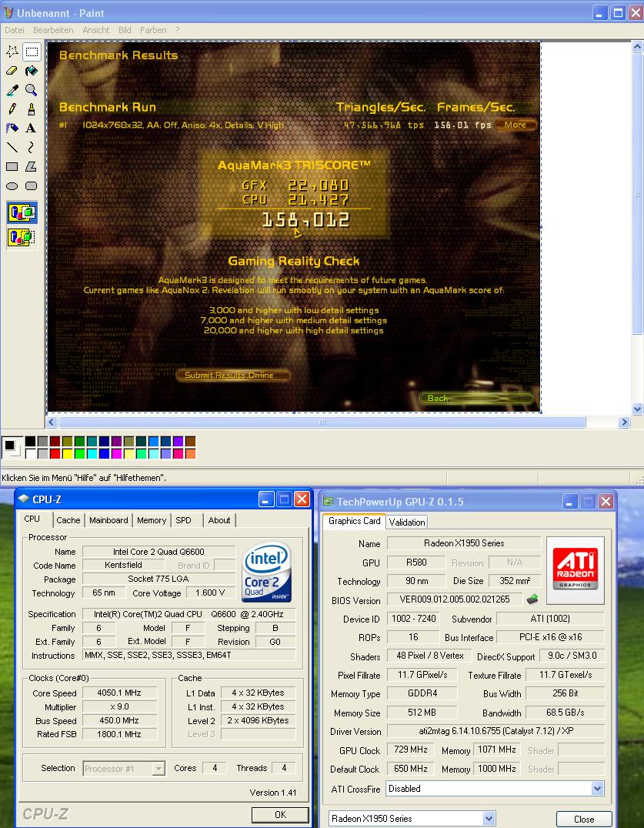
Task: Click the Driver Version field in GPU-Z
Action: pos(496,731)
